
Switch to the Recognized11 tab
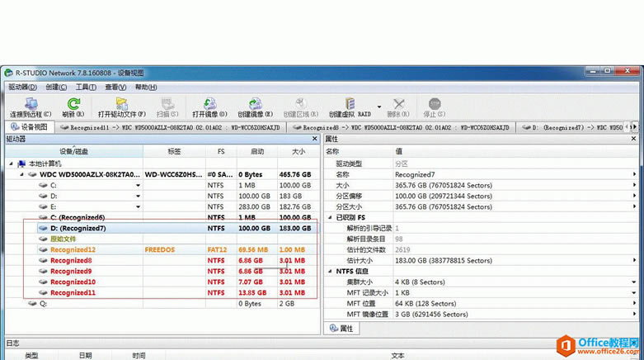click(x=171, y=127)
